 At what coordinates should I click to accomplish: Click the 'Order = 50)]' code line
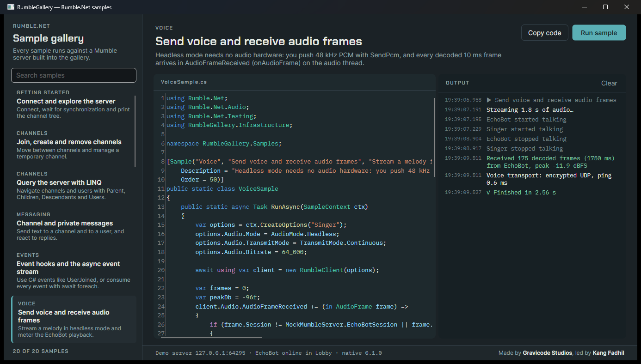[x=202, y=180]
